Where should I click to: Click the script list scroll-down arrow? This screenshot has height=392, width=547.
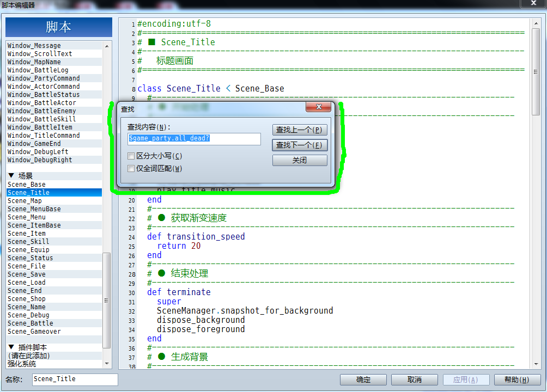point(107,363)
